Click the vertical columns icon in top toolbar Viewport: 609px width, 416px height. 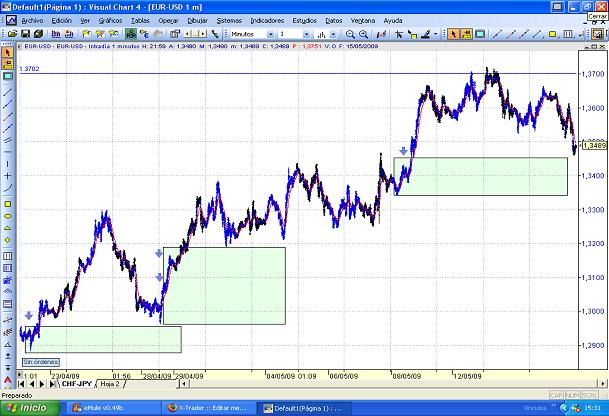[568, 34]
